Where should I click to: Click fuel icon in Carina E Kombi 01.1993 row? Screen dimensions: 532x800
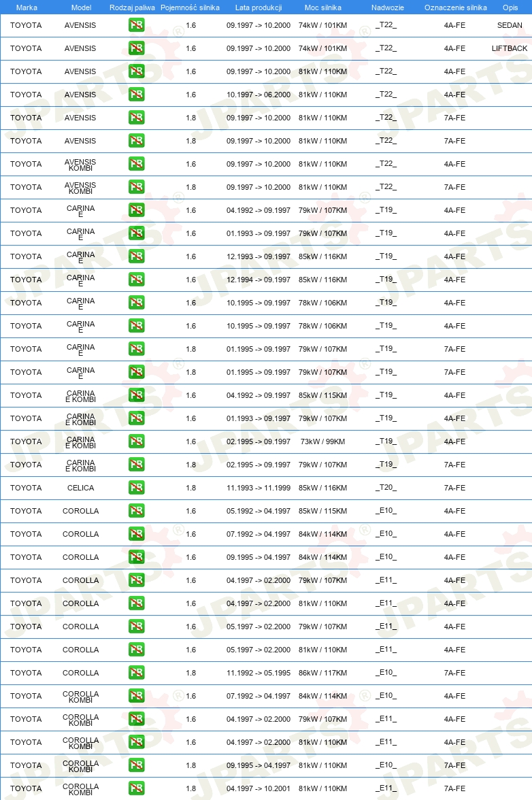pyautogui.click(x=136, y=418)
